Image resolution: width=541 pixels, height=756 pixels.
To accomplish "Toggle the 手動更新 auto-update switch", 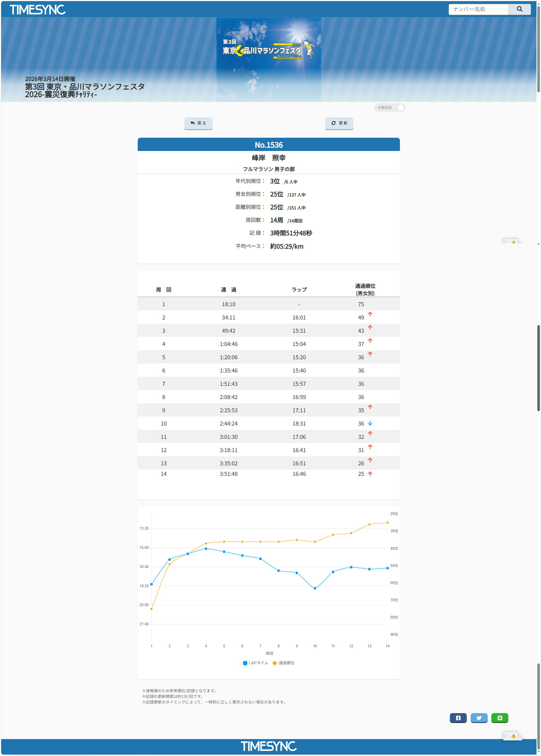I will (x=400, y=108).
